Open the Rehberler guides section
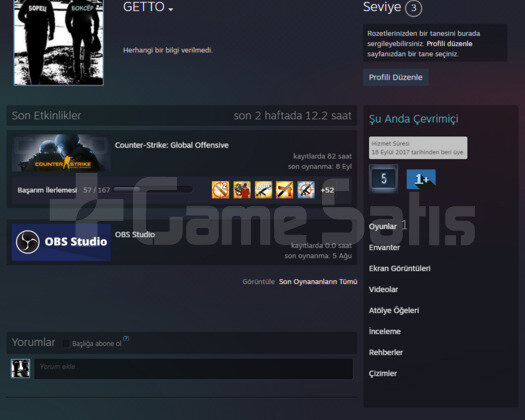The height and width of the screenshot is (420, 525). pyautogui.click(x=386, y=352)
